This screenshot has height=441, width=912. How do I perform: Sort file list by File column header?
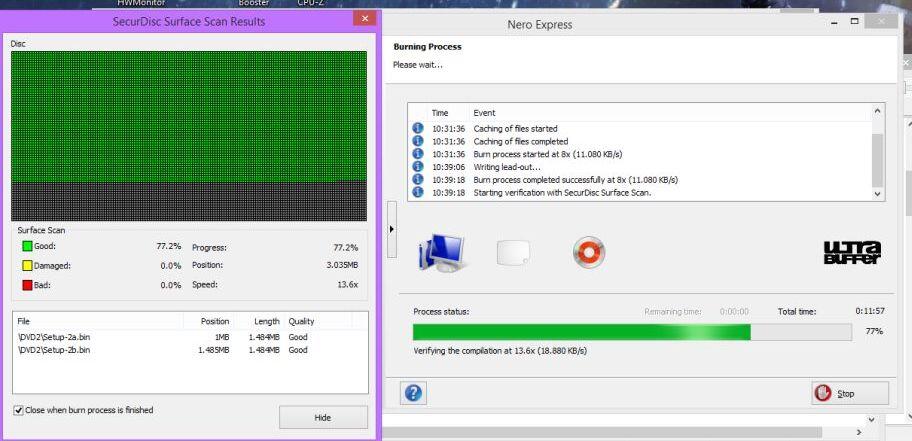97,321
